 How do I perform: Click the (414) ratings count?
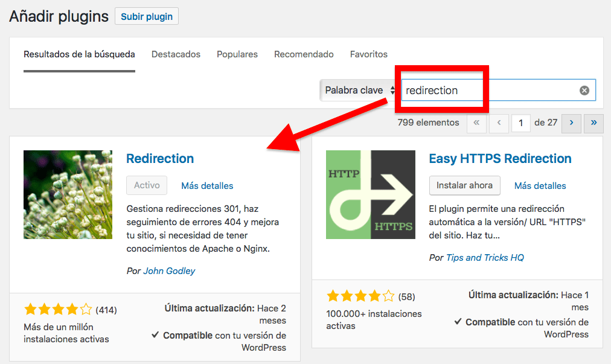pos(106,310)
